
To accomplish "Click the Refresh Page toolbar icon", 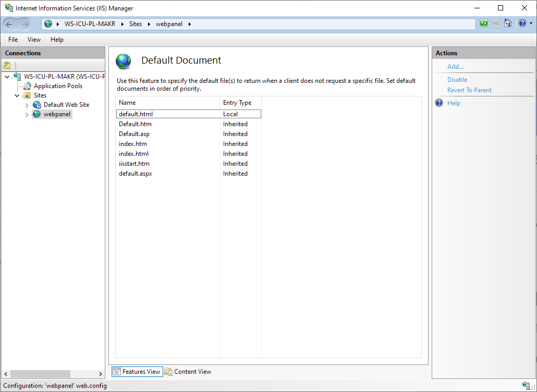I will pos(484,23).
